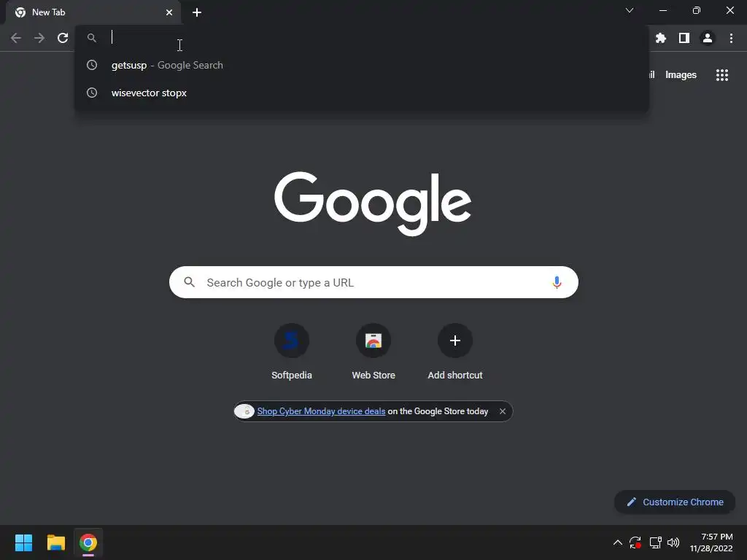The width and height of the screenshot is (747, 560).
Task: Close the New Tab tab
Action: 169,12
